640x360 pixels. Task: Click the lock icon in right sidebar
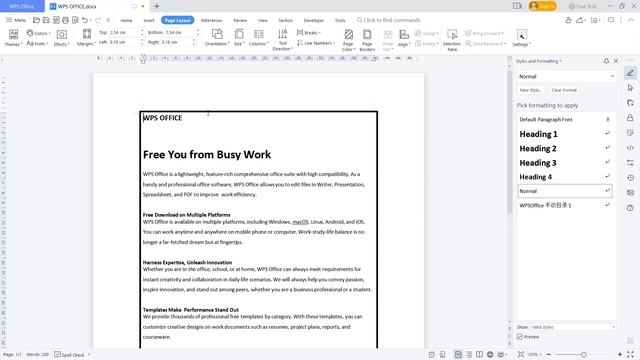coord(630,118)
